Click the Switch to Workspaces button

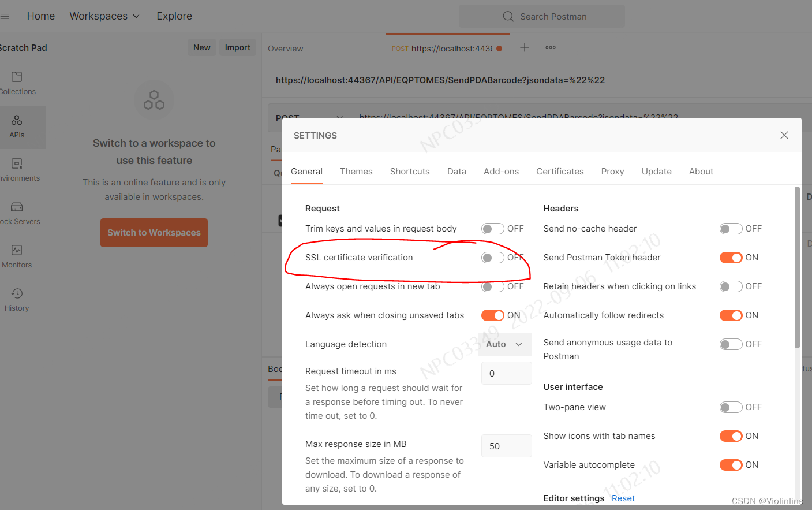(154, 232)
